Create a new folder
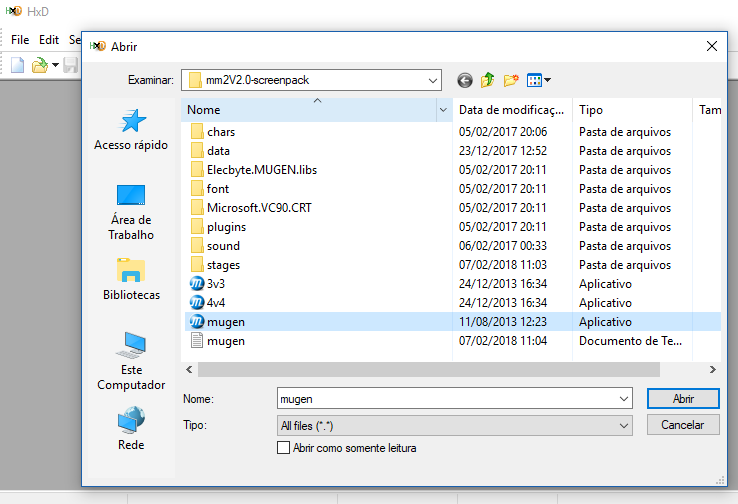This screenshot has width=738, height=504. coord(511,80)
